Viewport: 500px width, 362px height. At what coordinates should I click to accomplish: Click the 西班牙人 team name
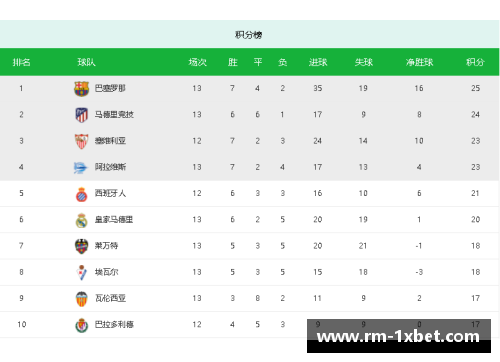pyautogui.click(x=110, y=193)
